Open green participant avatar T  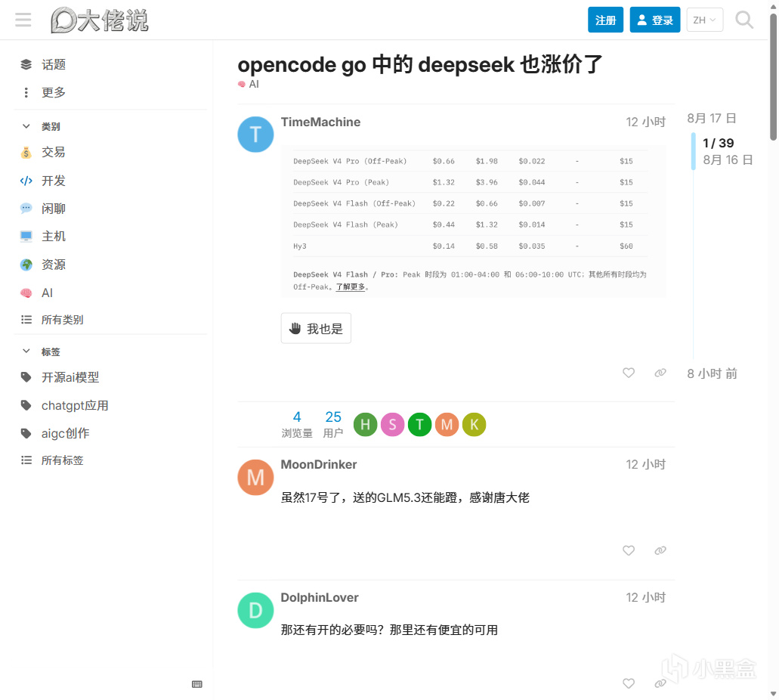click(420, 425)
